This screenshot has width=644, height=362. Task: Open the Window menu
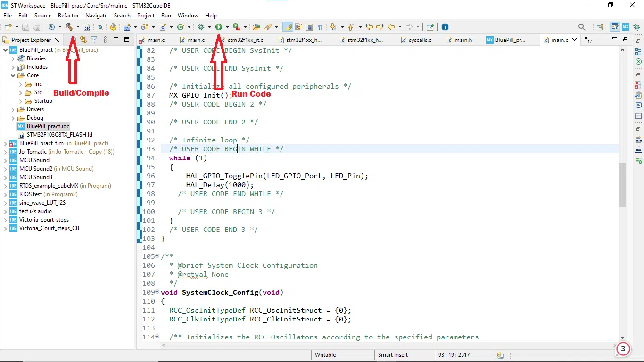tap(188, 16)
